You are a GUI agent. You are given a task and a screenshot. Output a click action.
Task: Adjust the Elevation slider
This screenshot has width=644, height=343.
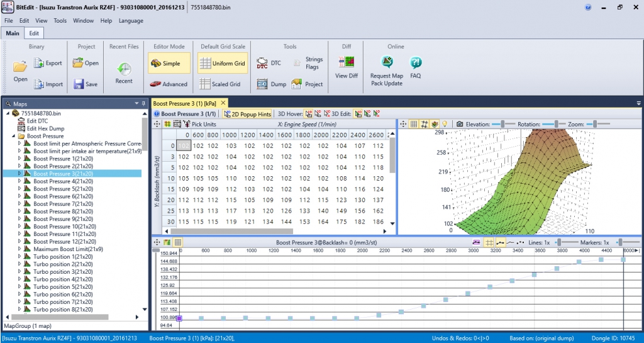(x=503, y=125)
